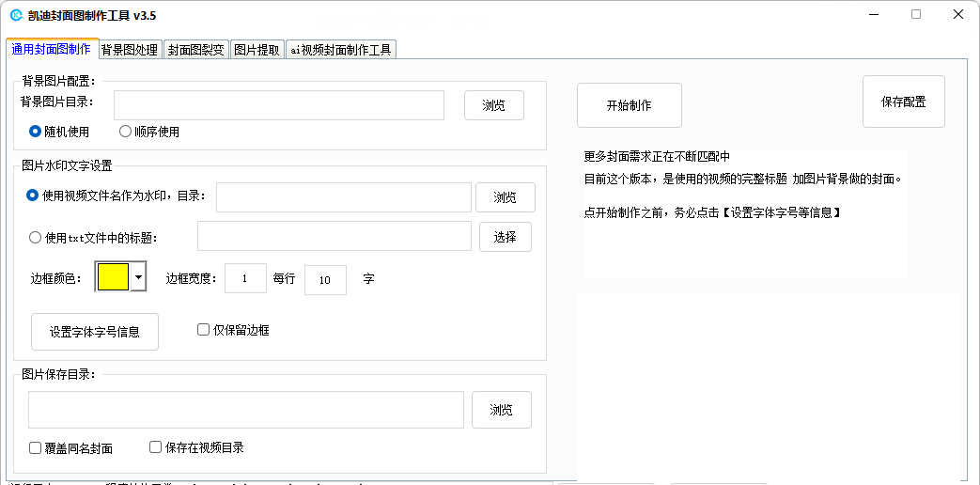Browse for image save directory
The height and width of the screenshot is (485, 980).
click(501, 410)
